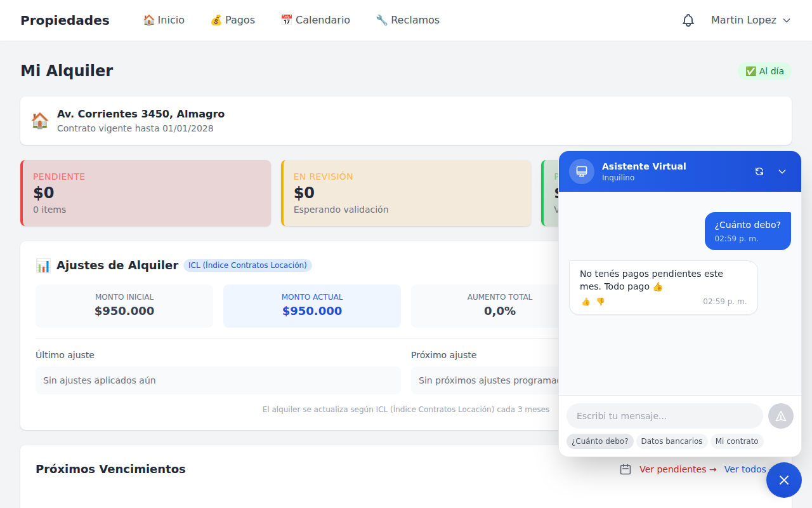Give a thumbs down to the assistant reply
812x508 pixels.
(x=599, y=302)
